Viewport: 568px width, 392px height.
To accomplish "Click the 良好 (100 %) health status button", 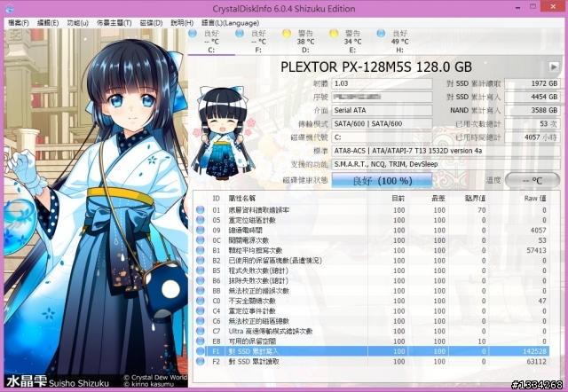I will 382,180.
